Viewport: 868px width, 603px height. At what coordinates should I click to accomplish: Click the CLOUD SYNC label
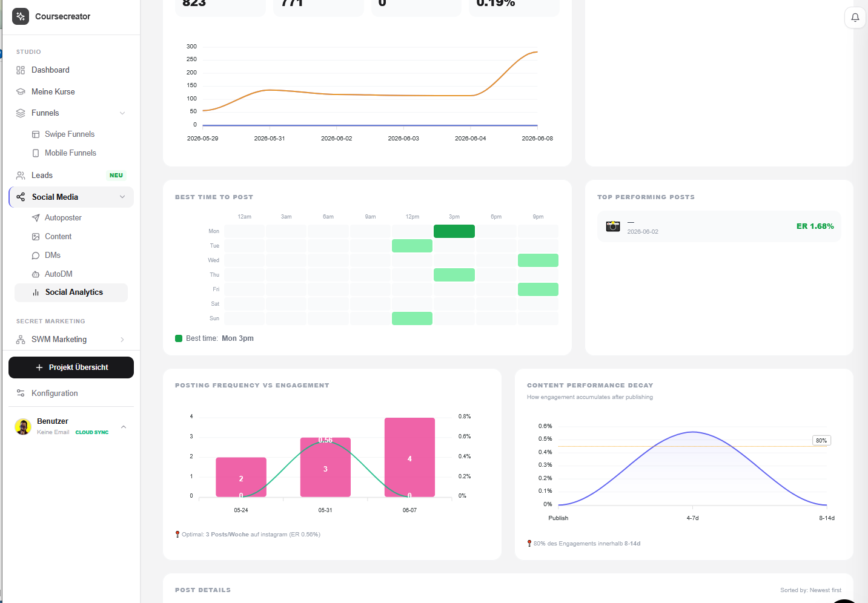tap(92, 432)
